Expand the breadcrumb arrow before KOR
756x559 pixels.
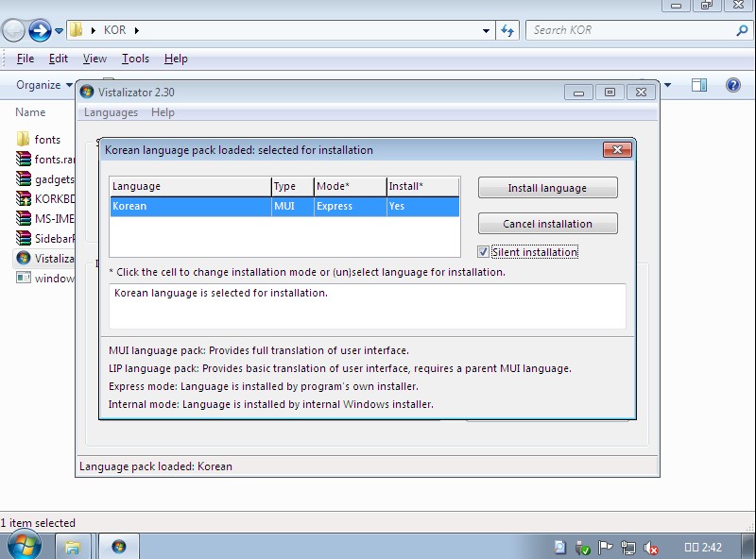pos(93,30)
